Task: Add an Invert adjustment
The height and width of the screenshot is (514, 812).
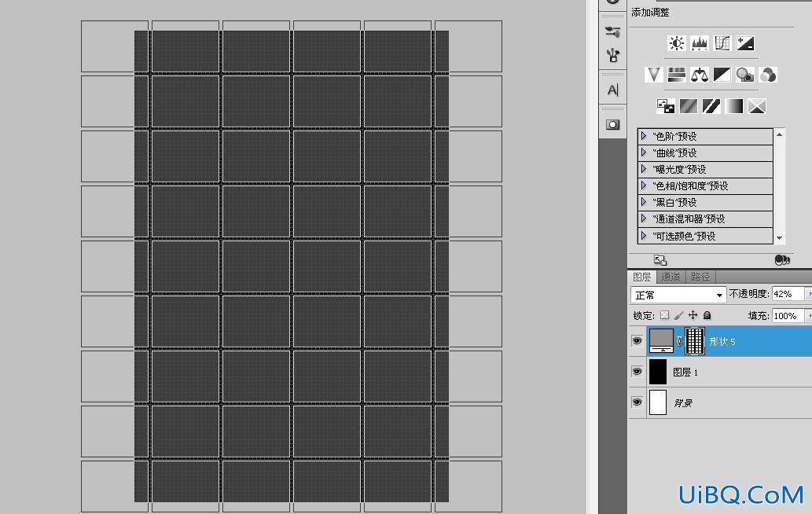Action: 666,106
